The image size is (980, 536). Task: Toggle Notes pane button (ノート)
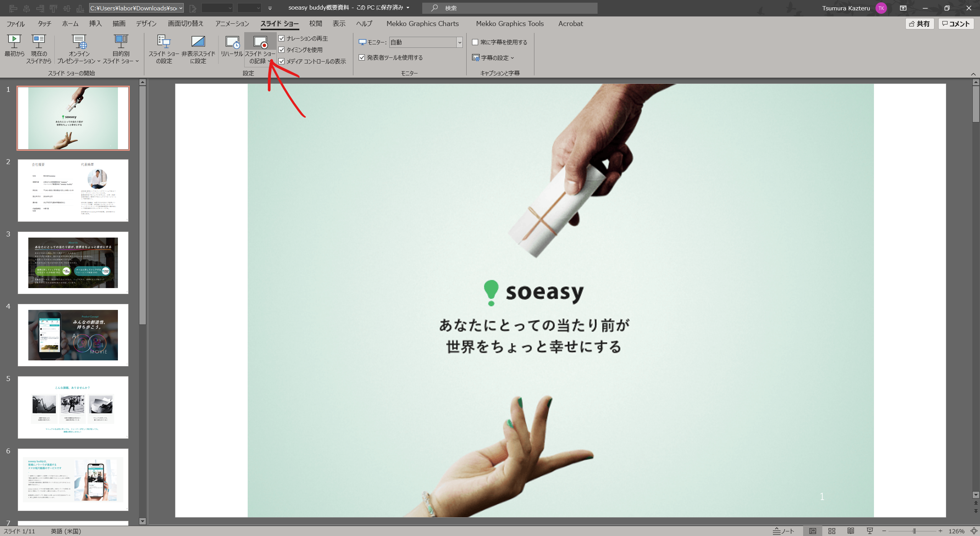[784, 531]
